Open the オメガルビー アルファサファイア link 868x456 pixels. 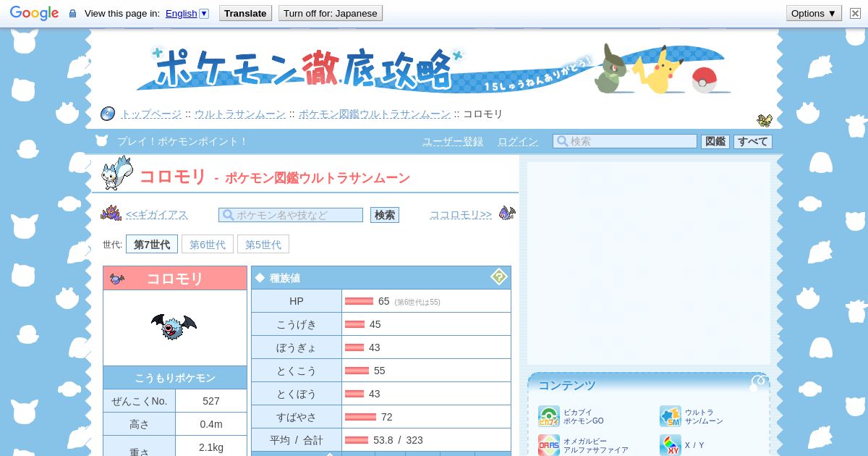pos(596,445)
